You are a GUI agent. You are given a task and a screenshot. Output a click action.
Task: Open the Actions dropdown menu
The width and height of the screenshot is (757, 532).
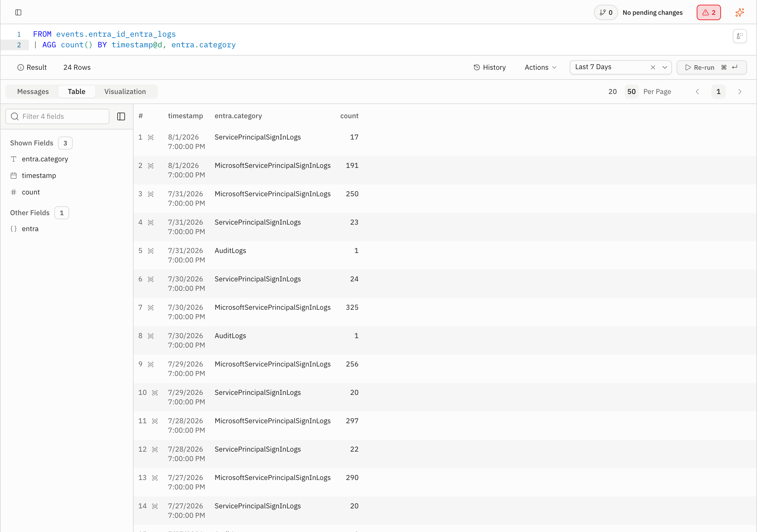540,67
